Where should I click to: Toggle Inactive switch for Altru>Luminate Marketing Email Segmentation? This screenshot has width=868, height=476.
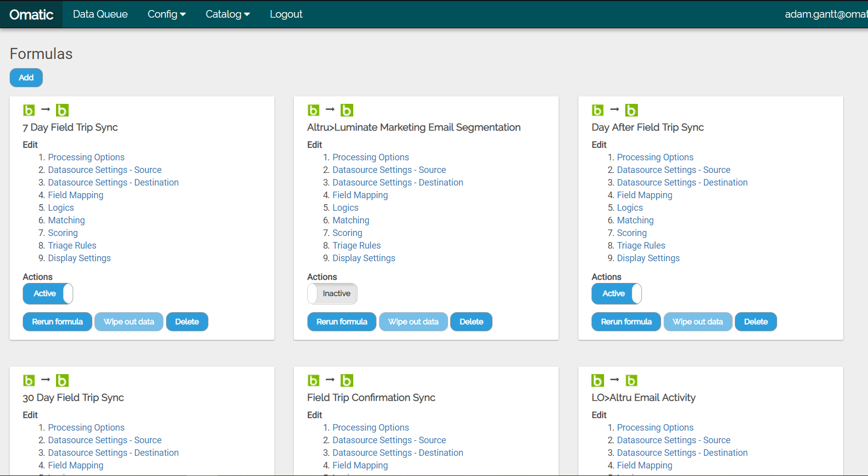333,293
